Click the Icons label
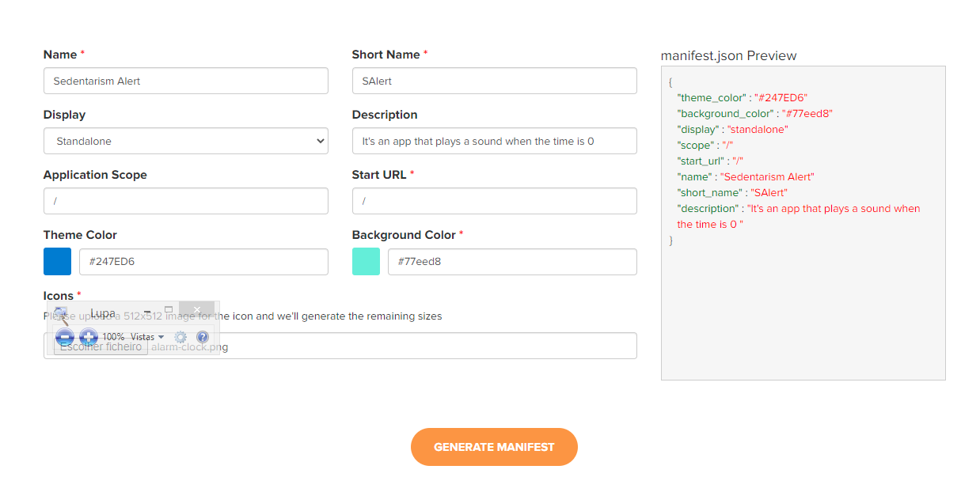980x477 pixels. (x=59, y=296)
